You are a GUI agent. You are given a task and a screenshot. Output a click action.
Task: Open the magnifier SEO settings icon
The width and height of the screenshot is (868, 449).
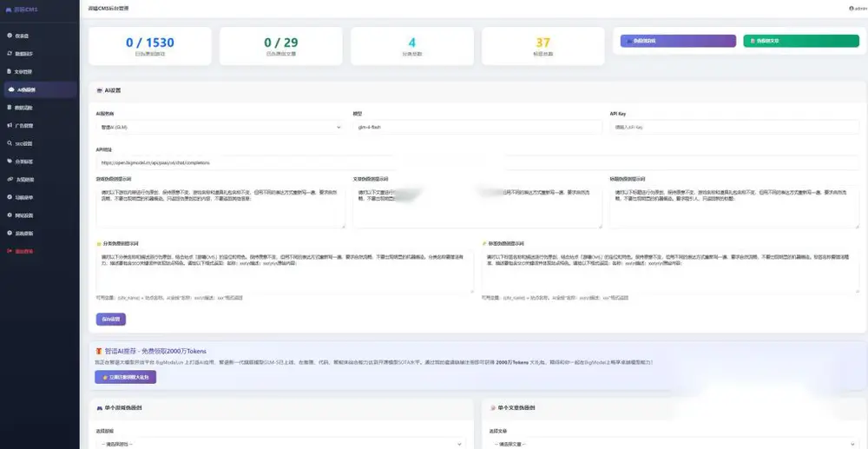(x=10, y=143)
